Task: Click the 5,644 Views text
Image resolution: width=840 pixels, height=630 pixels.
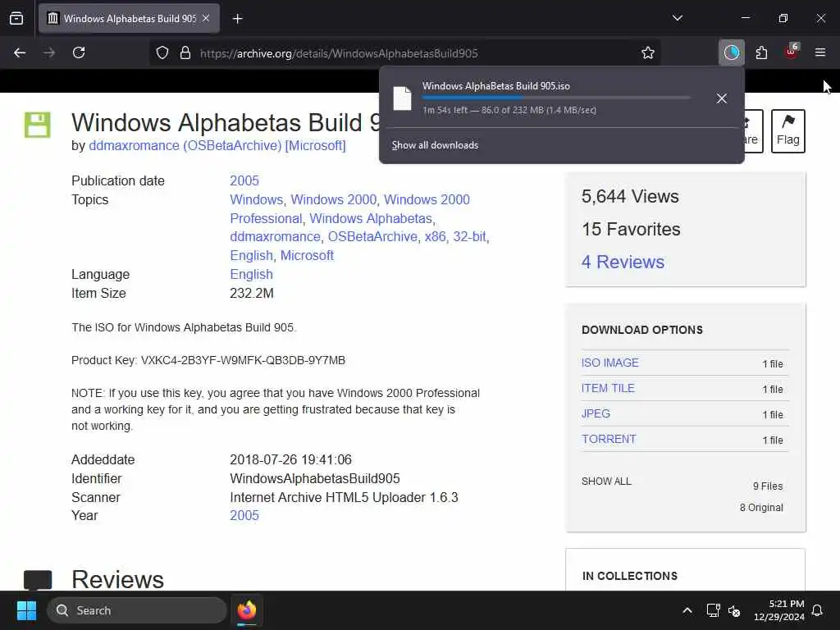Action: (x=630, y=197)
